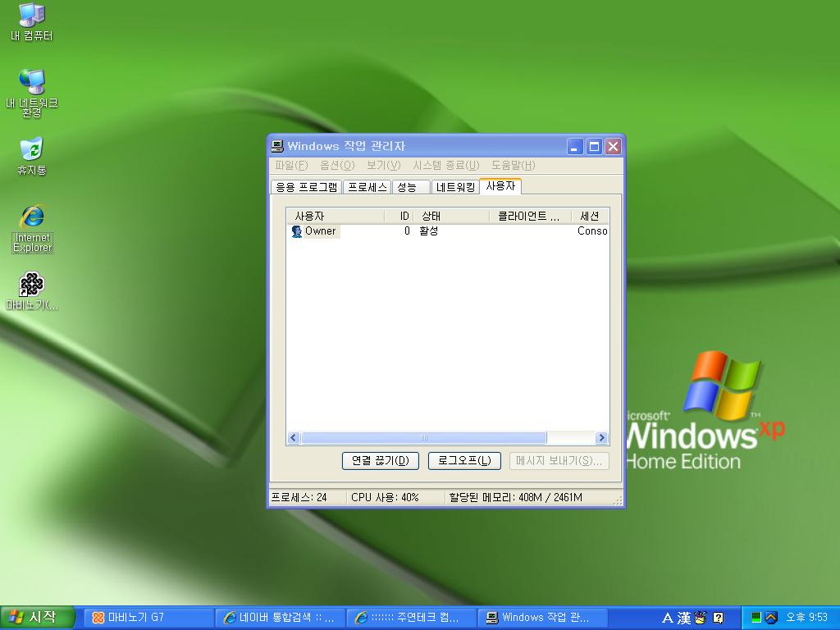This screenshot has width=840, height=630.
Task: Click the horizontal scrollbar thumb
Action: point(423,438)
